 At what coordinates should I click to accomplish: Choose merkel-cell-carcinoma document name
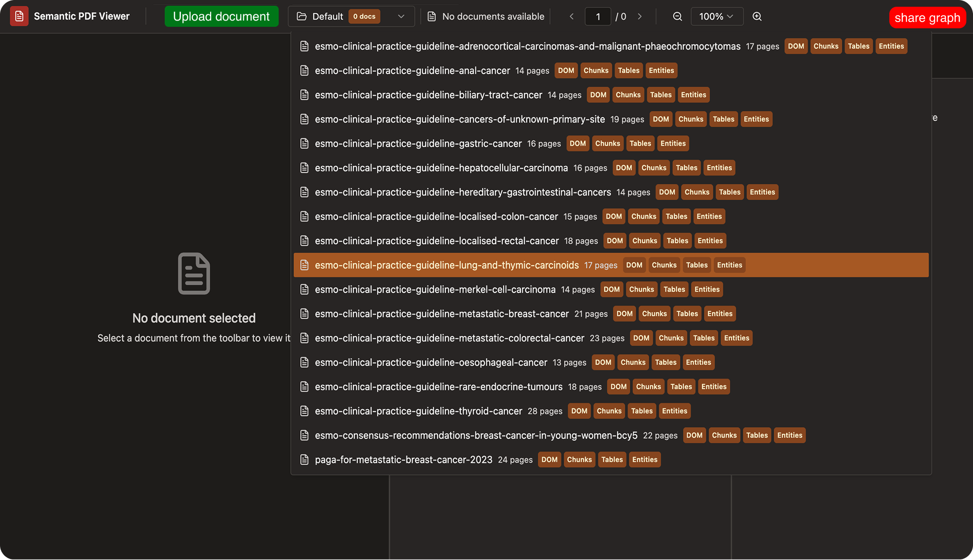[435, 290]
